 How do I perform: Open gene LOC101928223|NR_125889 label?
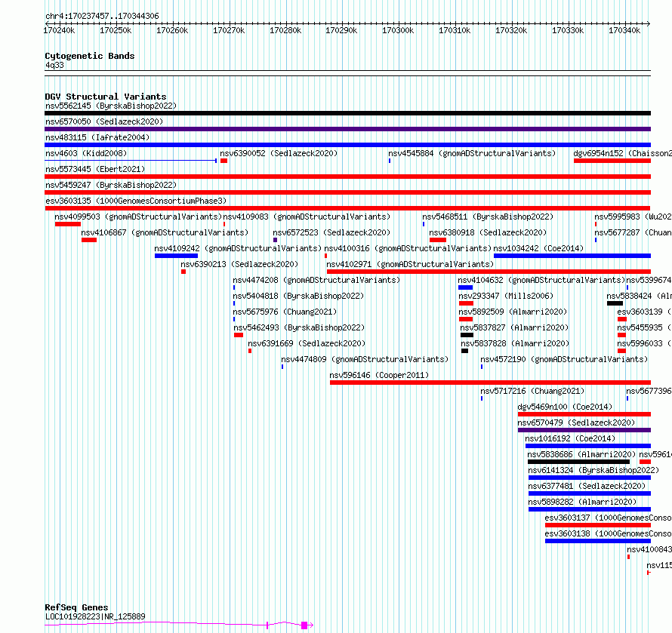(x=95, y=616)
